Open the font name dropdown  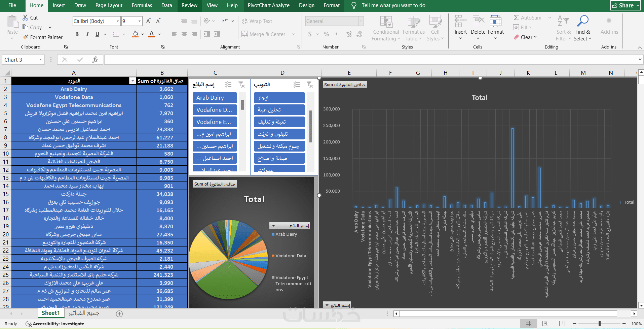(118, 21)
